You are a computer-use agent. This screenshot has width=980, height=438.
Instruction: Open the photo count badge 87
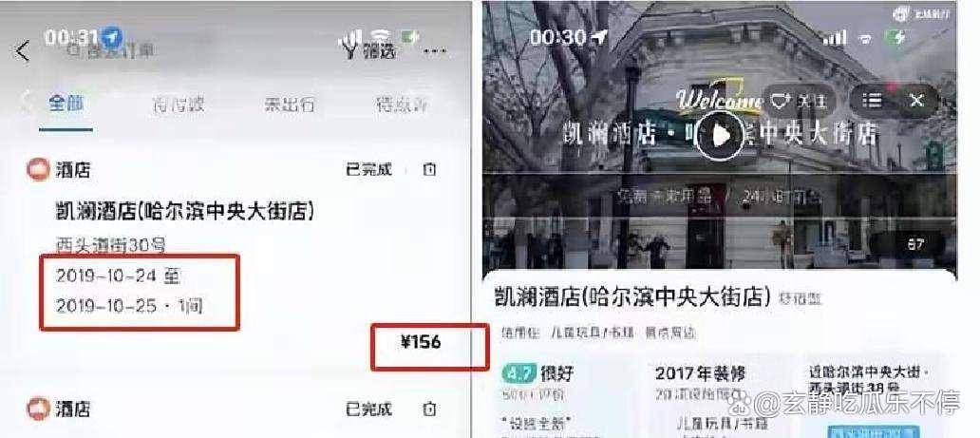916,244
